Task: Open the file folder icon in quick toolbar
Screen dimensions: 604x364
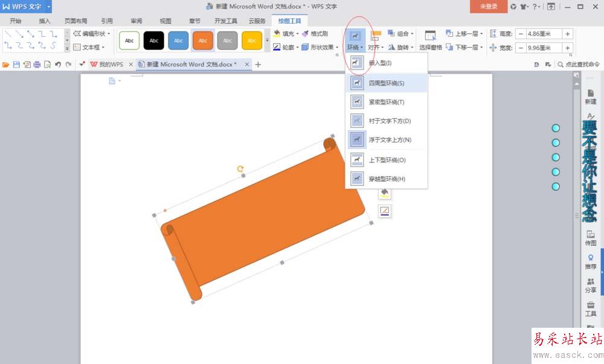Action: (x=6, y=65)
